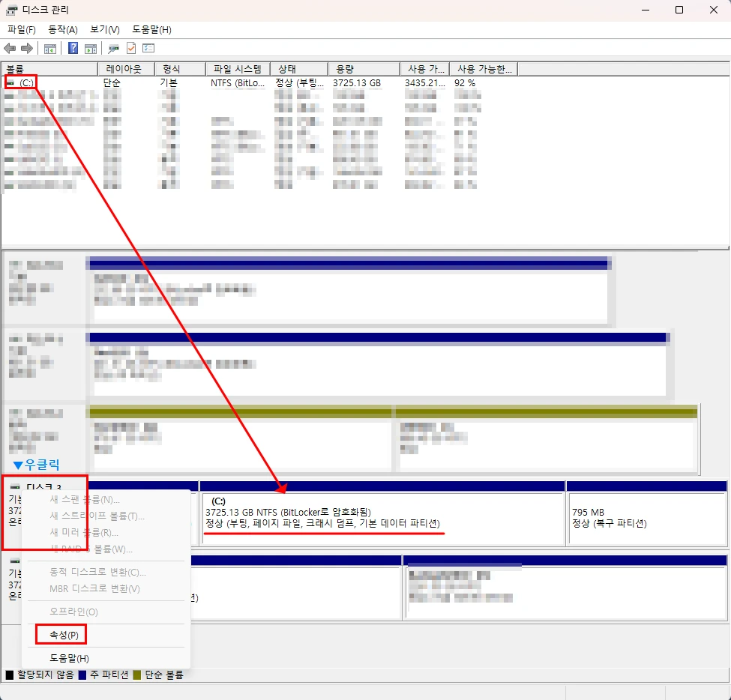Viewport: 731px width, 700px height.
Task: Select 새 미러 볼륨(R)... menu entry
Action: (x=84, y=532)
